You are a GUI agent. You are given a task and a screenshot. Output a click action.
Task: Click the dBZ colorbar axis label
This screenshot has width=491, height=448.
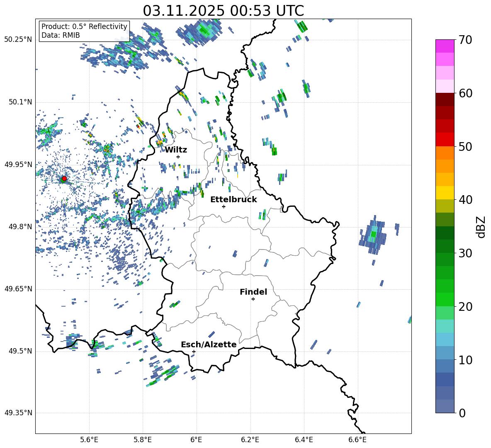coord(481,227)
